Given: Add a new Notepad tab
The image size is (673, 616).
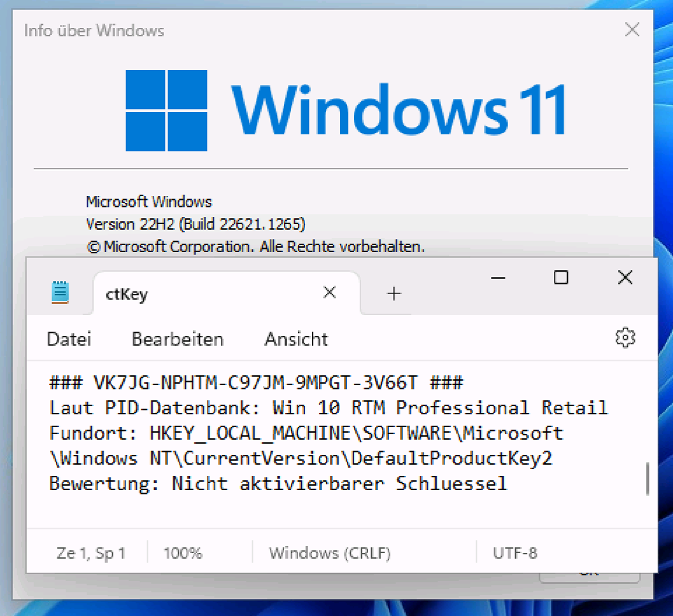Looking at the screenshot, I should pyautogui.click(x=394, y=293).
